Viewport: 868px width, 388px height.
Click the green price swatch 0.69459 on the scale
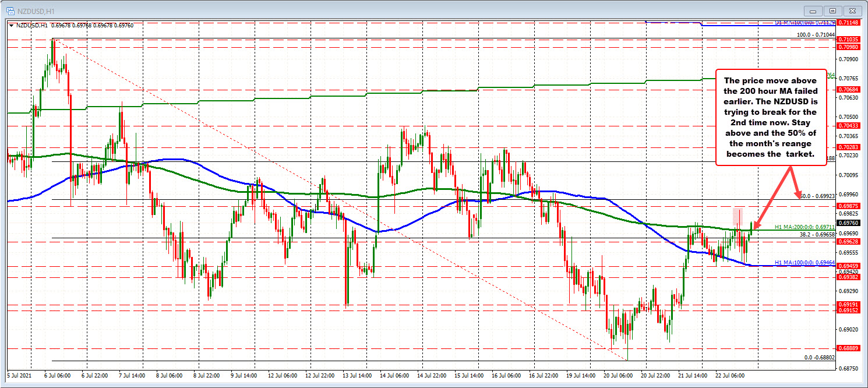coord(848,266)
